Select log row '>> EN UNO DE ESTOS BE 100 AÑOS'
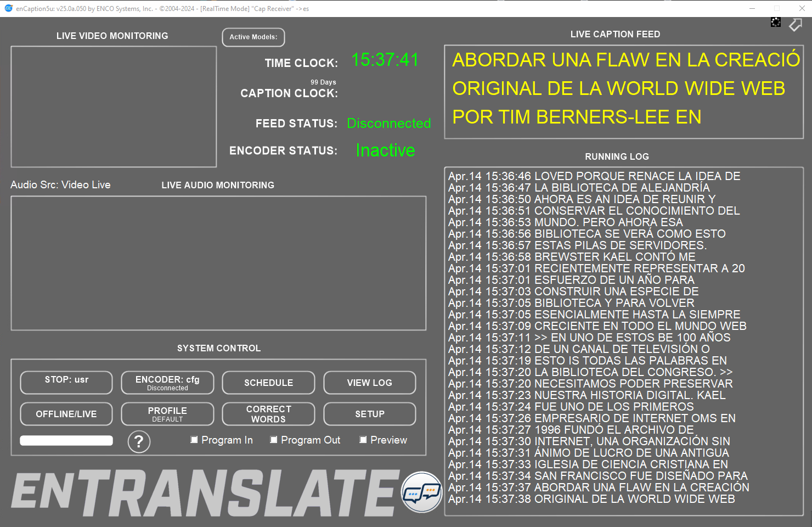812x527 pixels. [589, 338]
